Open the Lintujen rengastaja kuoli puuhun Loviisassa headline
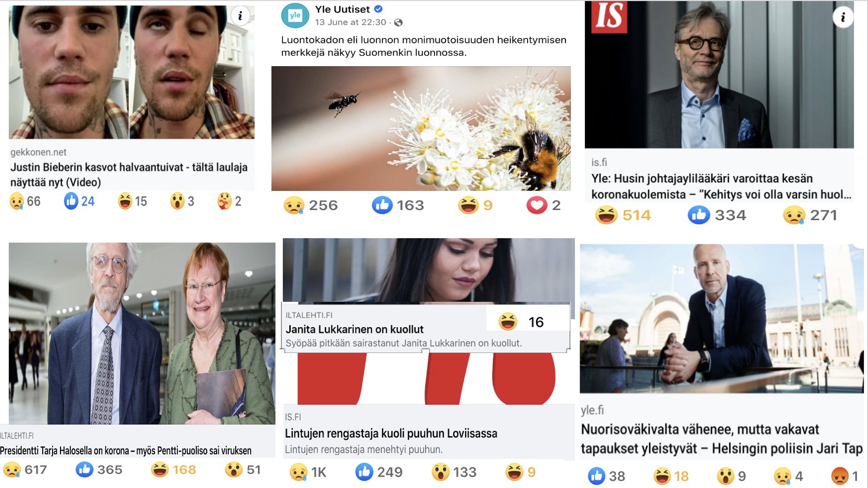Viewport: 868px width, 488px height. 391,433
